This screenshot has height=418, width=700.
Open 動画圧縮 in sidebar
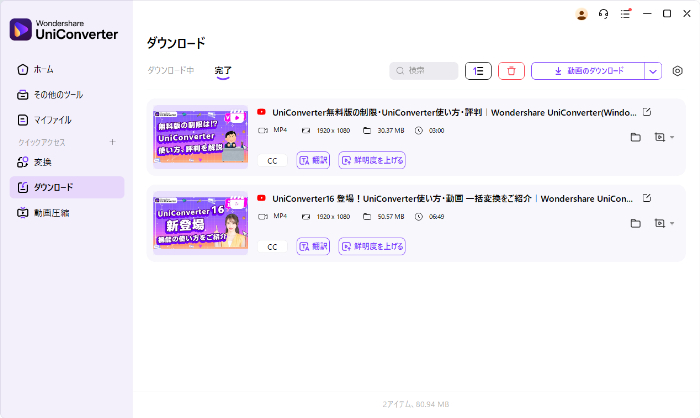tap(67, 213)
